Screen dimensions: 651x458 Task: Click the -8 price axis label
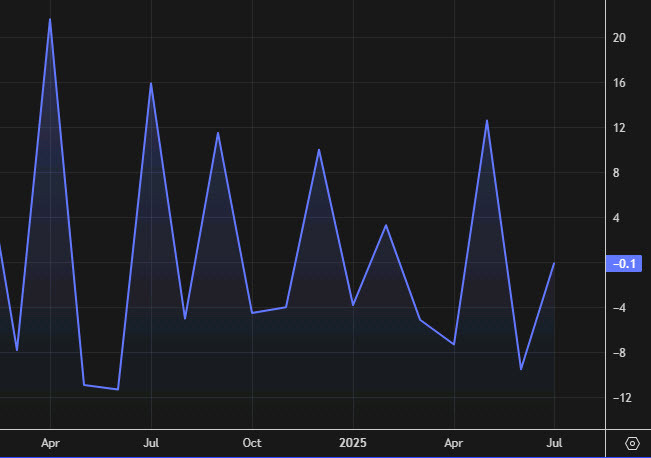[x=619, y=353]
